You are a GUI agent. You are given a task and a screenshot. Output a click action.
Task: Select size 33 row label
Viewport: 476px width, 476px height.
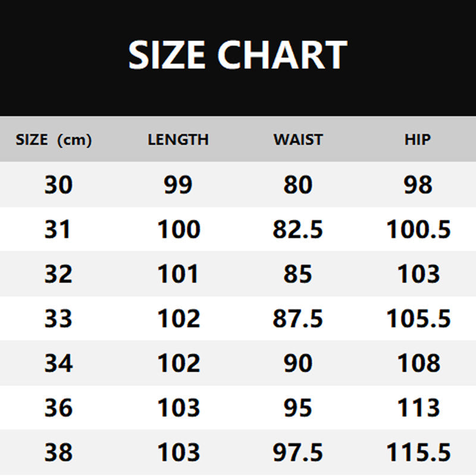click(x=58, y=318)
